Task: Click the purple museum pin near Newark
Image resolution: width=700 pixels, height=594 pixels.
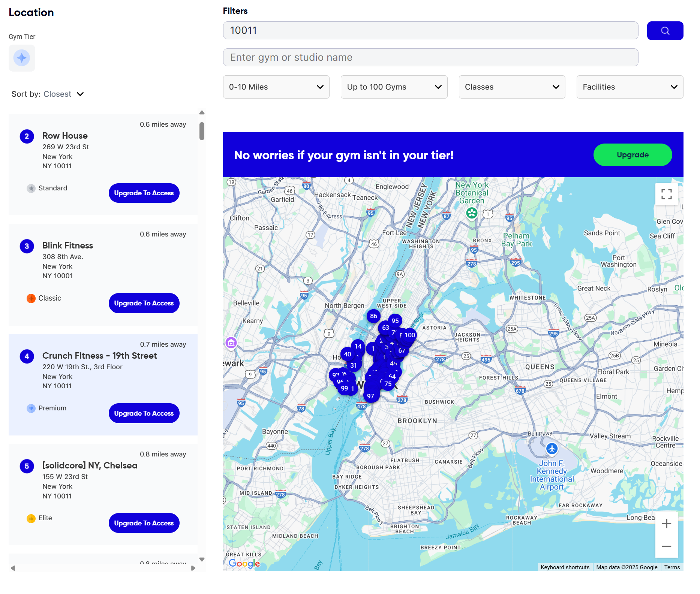Action: pos(231,343)
